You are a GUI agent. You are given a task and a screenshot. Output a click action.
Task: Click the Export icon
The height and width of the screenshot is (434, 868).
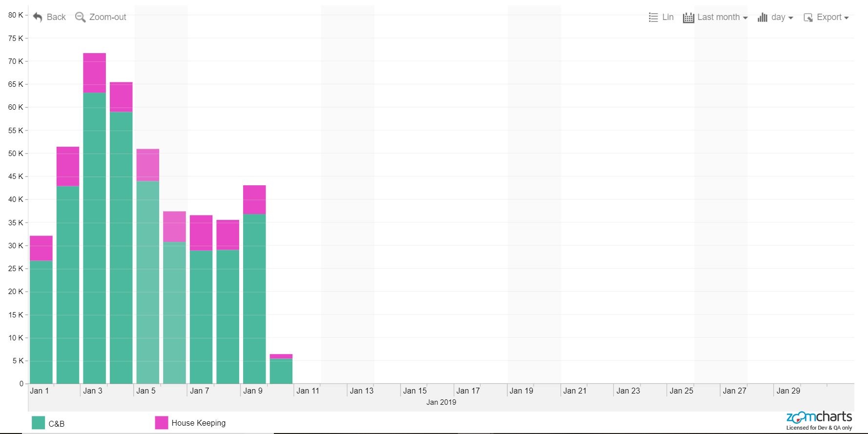(x=808, y=18)
